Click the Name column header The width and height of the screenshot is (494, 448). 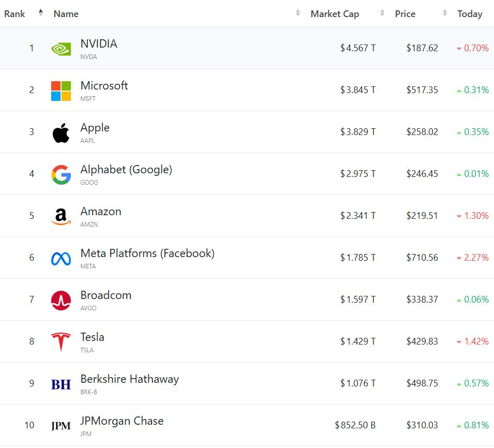[x=66, y=14]
